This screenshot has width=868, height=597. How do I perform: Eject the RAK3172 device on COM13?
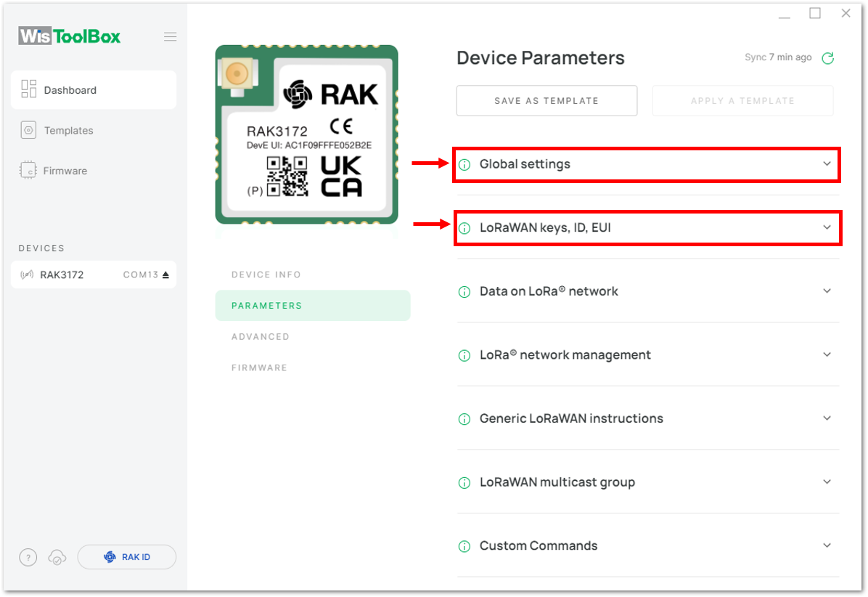click(x=165, y=275)
